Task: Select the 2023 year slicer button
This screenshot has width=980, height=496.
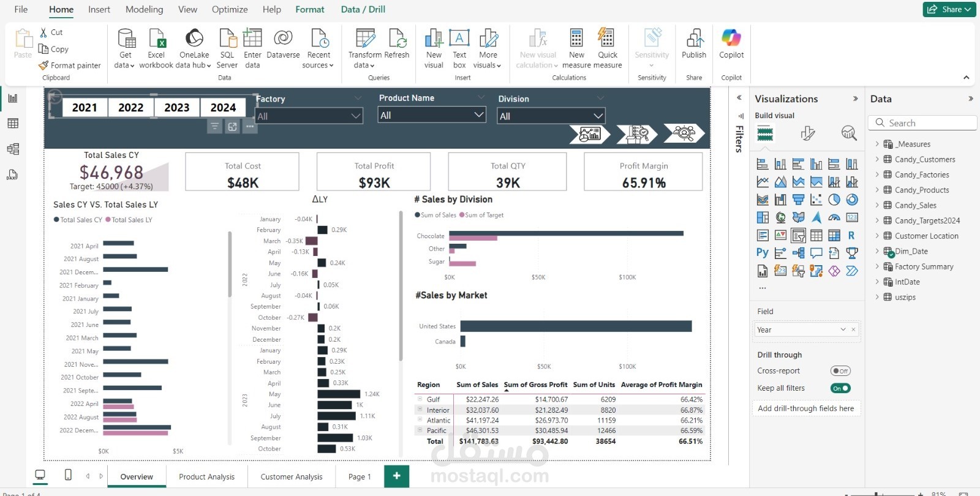Action: (177, 108)
